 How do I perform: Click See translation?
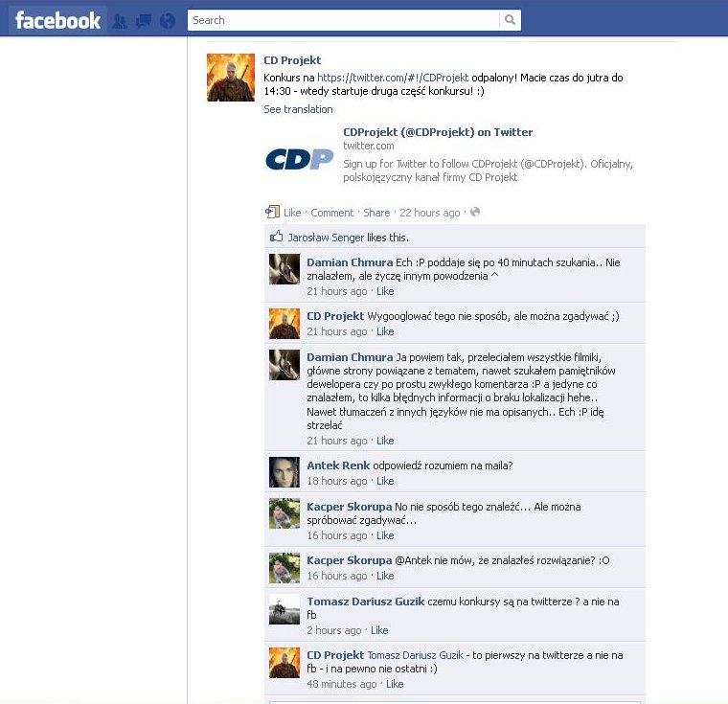(x=298, y=109)
